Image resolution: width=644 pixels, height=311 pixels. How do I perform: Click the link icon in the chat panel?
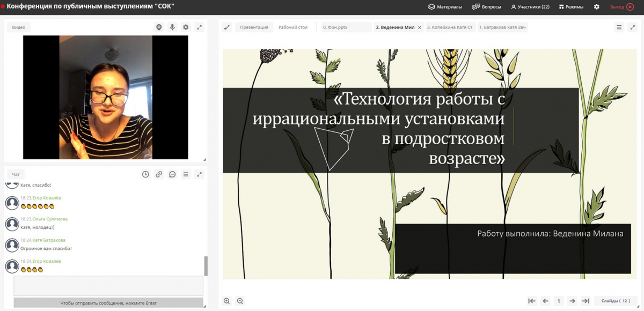pos(159,174)
